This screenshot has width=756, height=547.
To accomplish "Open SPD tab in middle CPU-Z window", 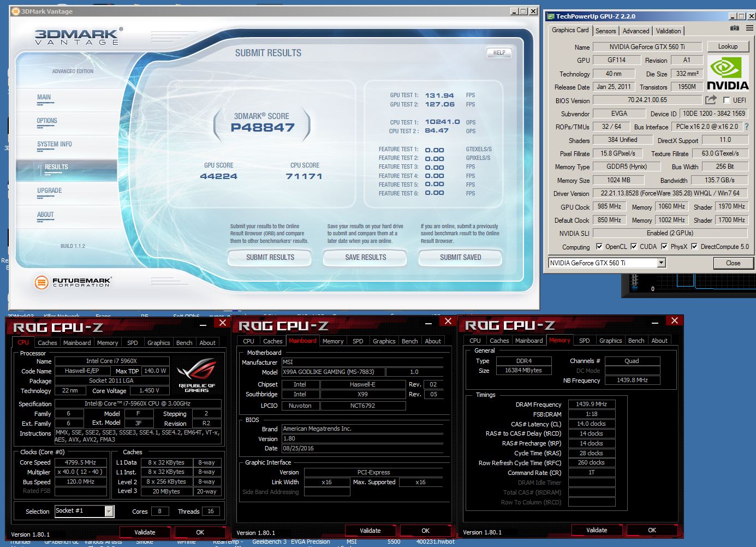I will point(358,341).
